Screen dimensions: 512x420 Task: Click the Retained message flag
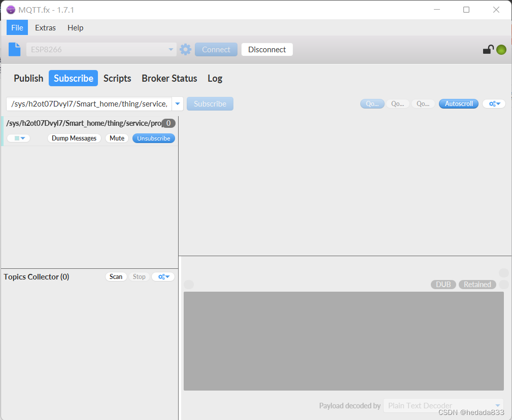pyautogui.click(x=477, y=285)
